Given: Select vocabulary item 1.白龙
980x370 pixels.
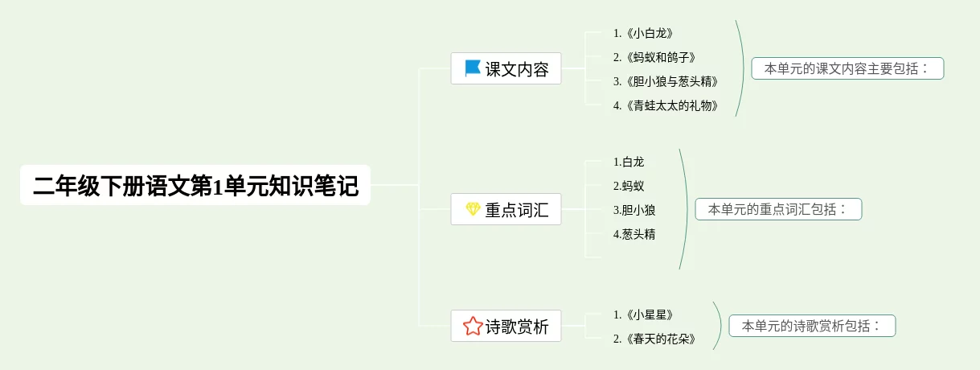Looking at the screenshot, I should 629,162.
